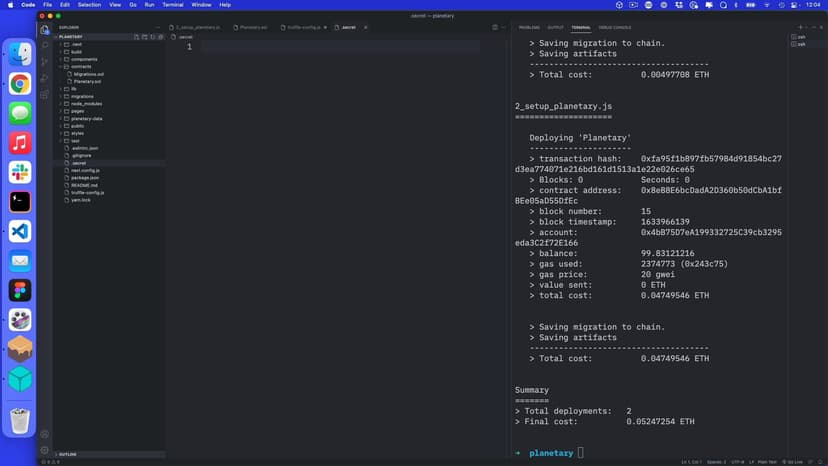Launch Google Chrome from the dock
828x466 pixels.
pos(20,84)
